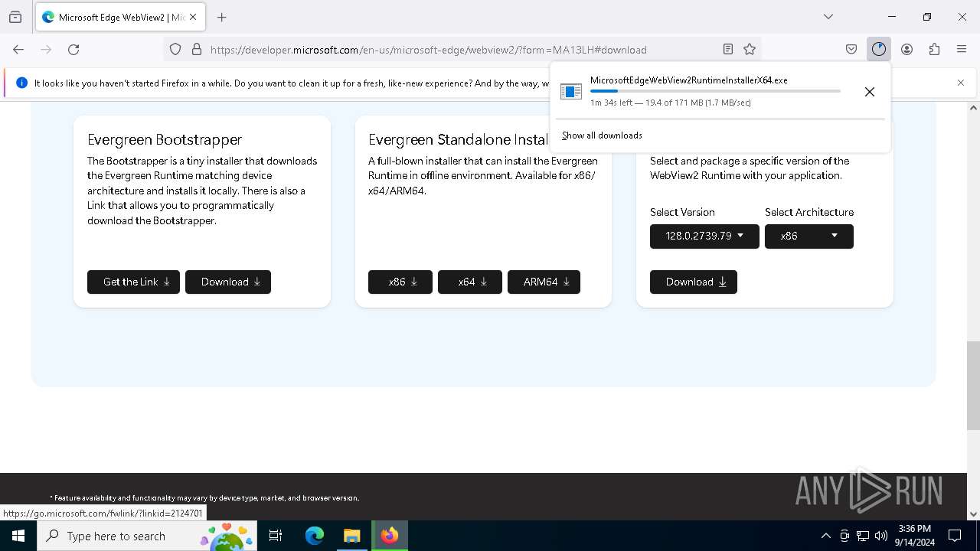Click the Evergreen Bootstrapper heading

pyautogui.click(x=165, y=139)
